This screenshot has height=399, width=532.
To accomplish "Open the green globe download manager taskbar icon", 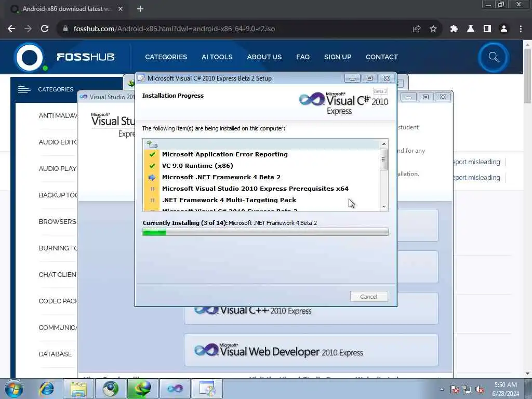I will pyautogui.click(x=142, y=389).
